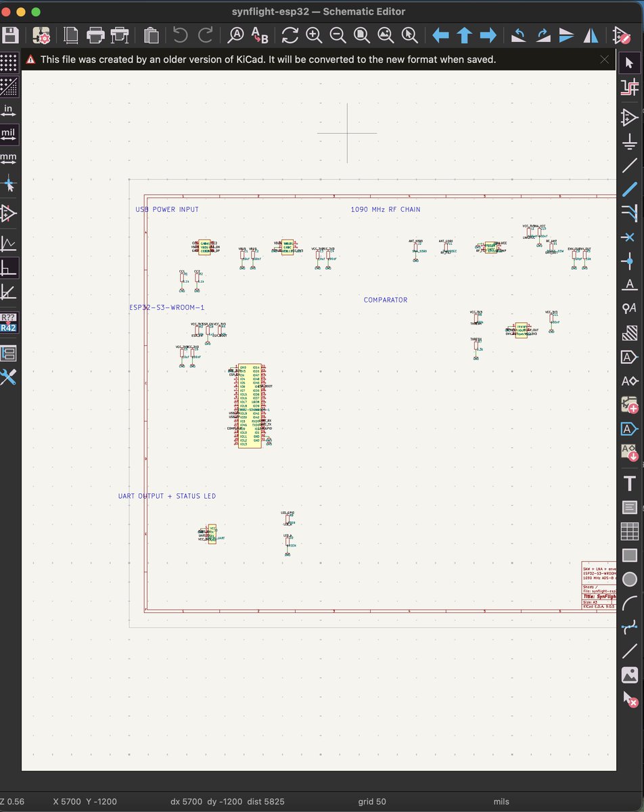644x812 pixels.
Task: Add wire to bus entry
Action: click(630, 213)
